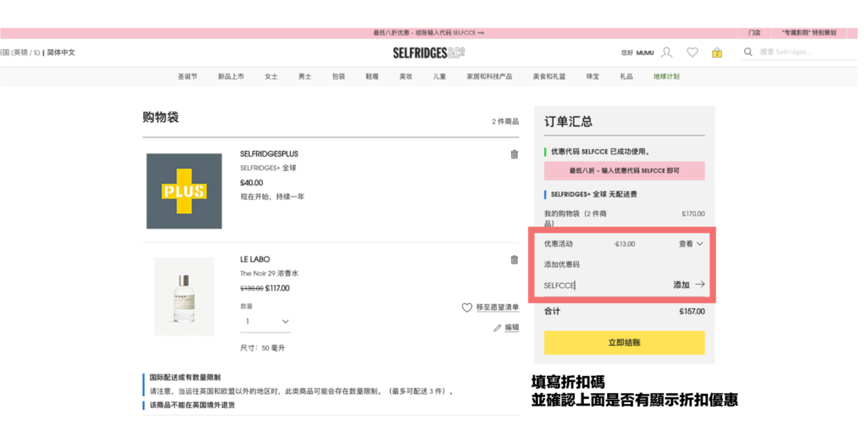868x432 pixels.
Task: Click the 2 件商品 item count
Action: (x=505, y=122)
